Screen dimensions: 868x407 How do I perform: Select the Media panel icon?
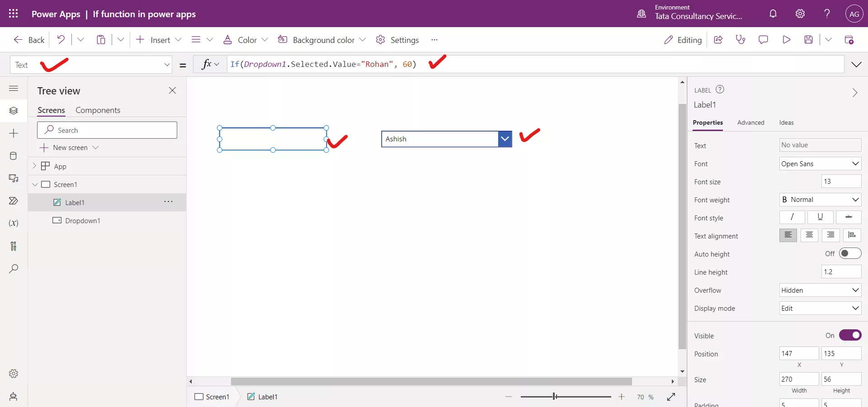pyautogui.click(x=14, y=179)
